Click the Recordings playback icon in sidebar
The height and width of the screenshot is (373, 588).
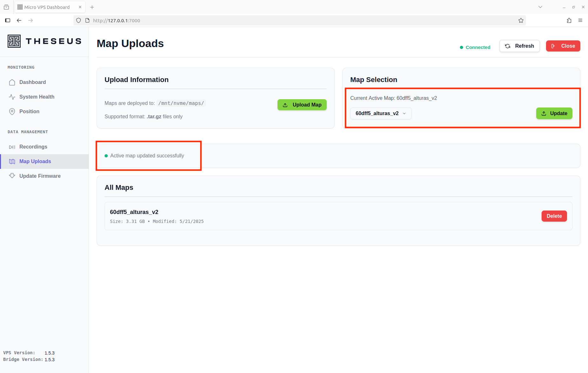pos(12,147)
